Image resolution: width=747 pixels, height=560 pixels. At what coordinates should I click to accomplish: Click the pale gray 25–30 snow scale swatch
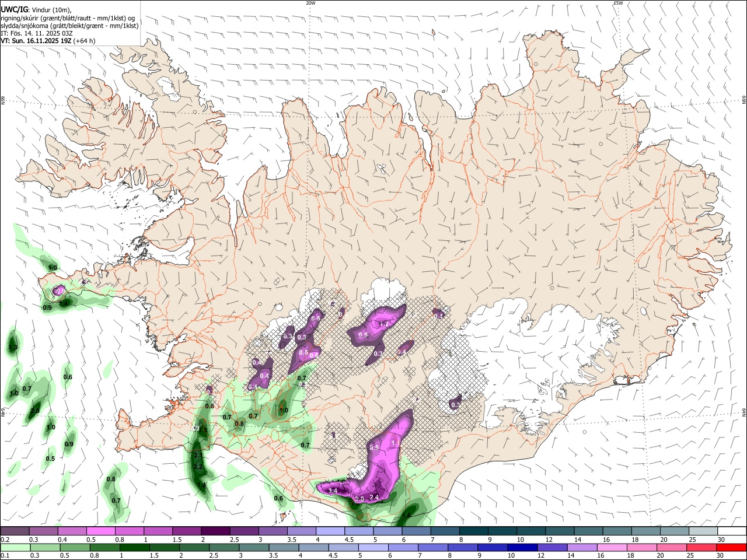point(704,531)
